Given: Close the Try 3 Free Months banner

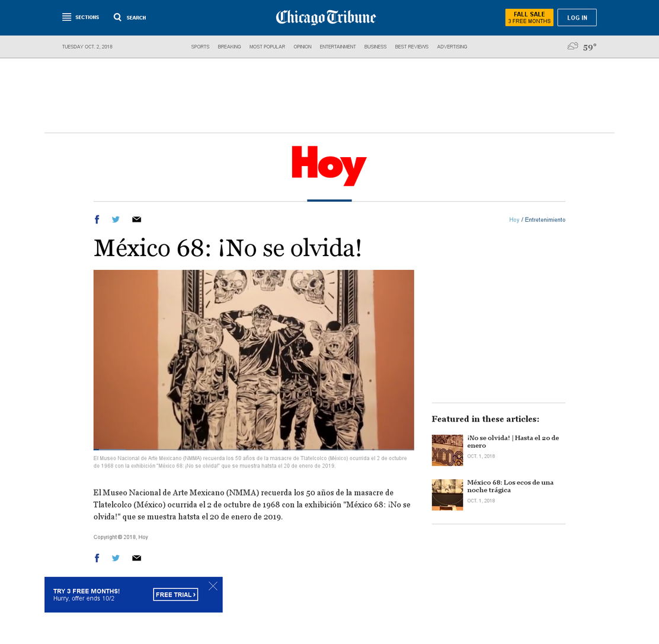Looking at the screenshot, I should [213, 586].
